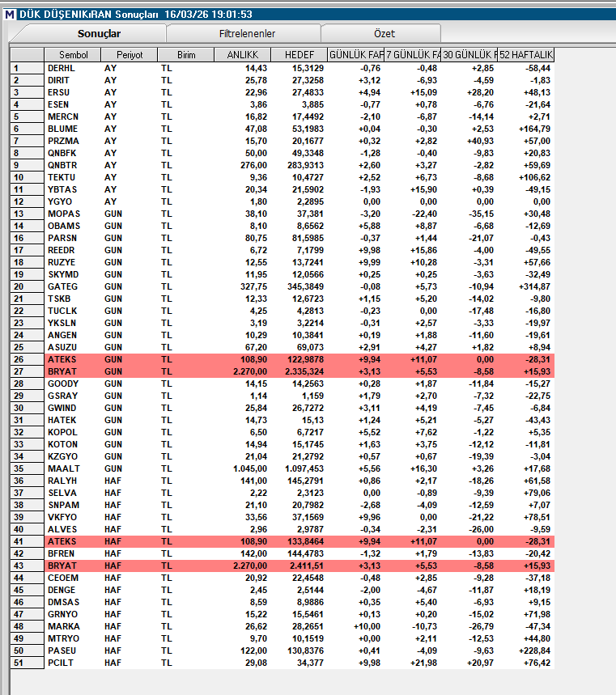The width and height of the screenshot is (616, 695).
Task: Click the 52 HAFTALIK column header
Action: point(526,55)
